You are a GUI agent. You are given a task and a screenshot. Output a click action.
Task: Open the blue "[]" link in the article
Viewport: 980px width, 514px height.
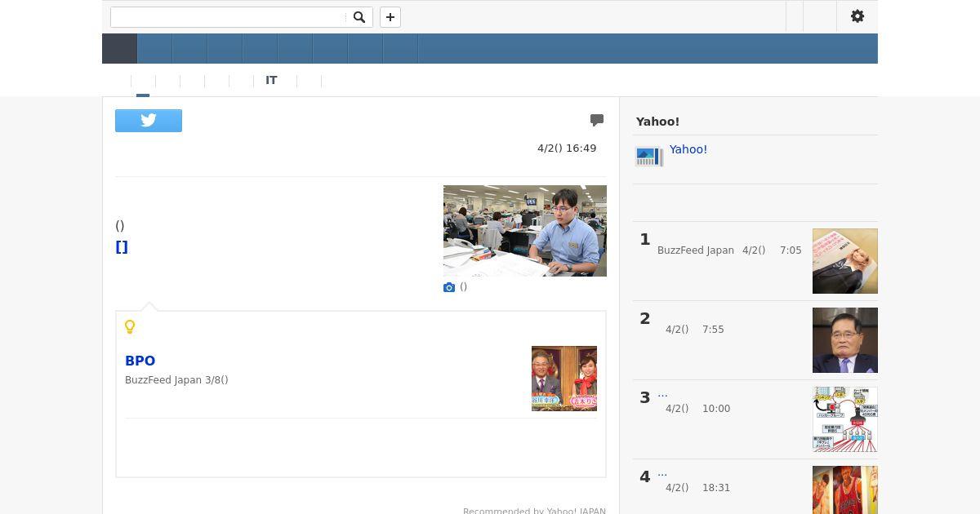[122, 247]
